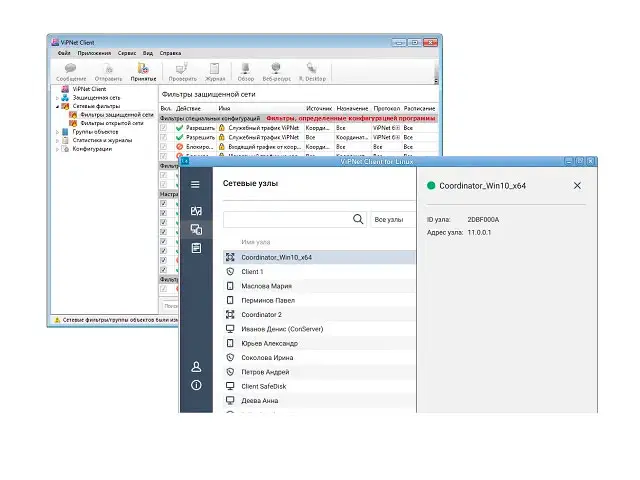This screenshot has width=640, height=480.
Task: Click the Принятые toolbar icon
Action: coord(143,69)
